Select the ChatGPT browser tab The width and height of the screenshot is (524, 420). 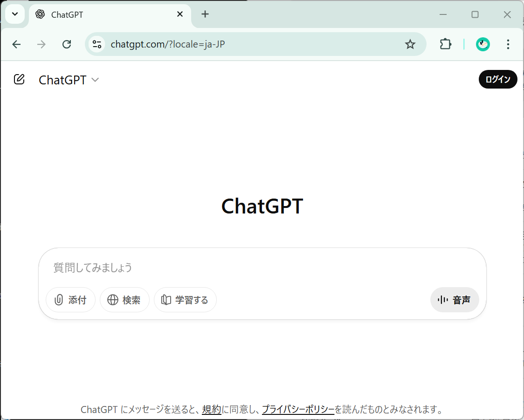[x=110, y=15]
